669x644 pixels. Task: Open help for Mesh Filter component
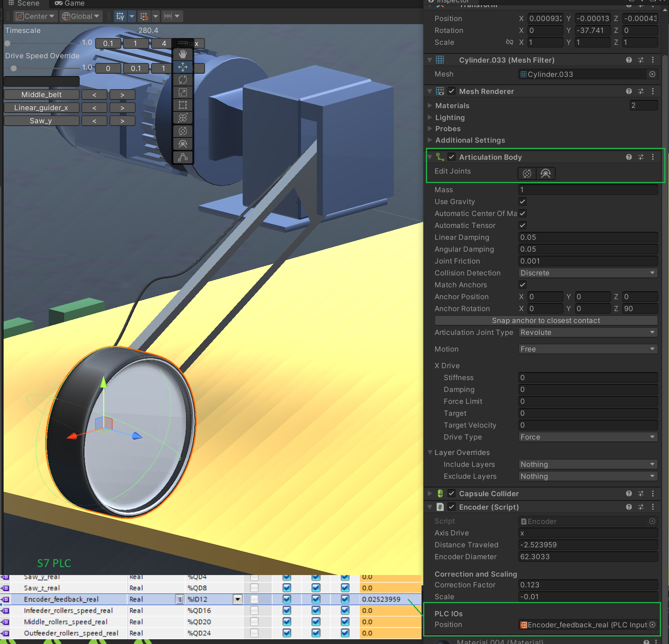click(629, 60)
